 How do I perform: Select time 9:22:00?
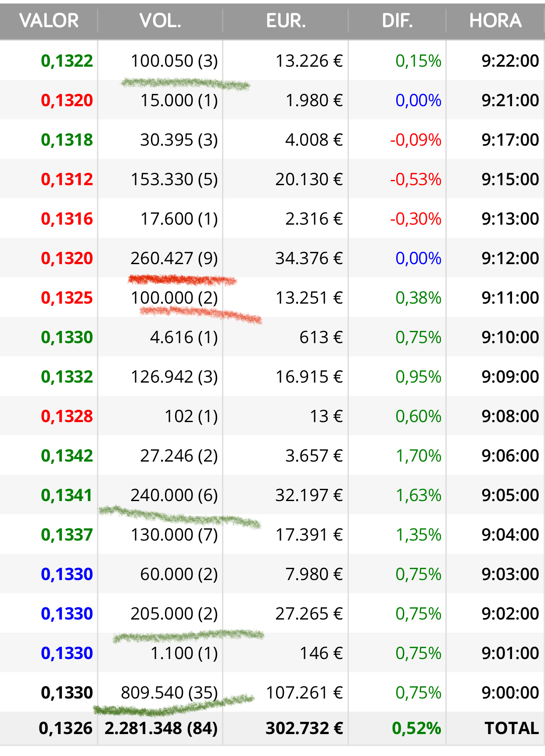coord(510,61)
